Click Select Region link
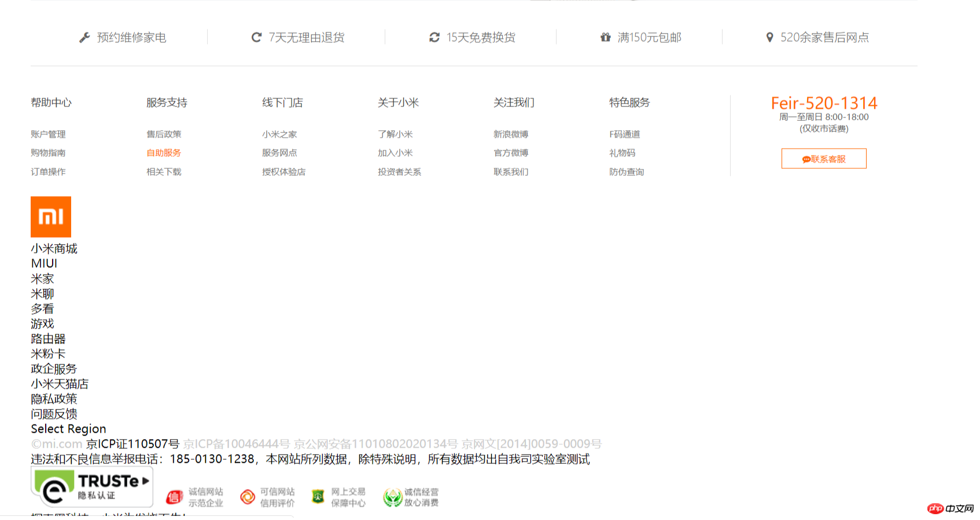Screen dimensions: 980x520 68,429
